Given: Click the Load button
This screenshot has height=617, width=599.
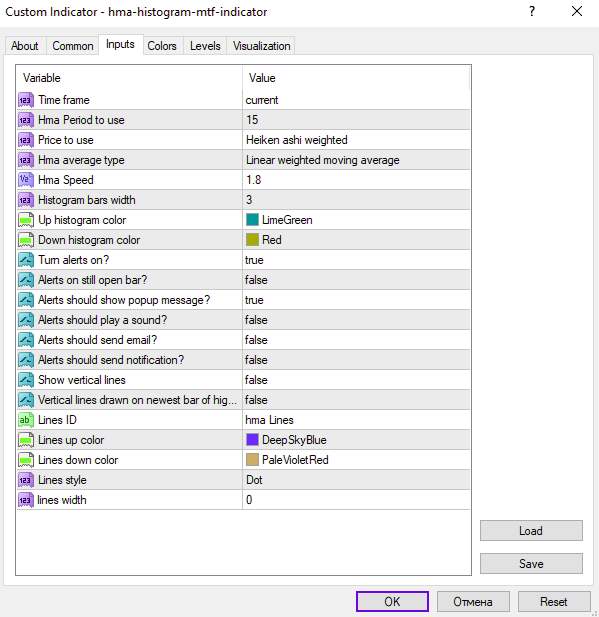Looking at the screenshot, I should click(531, 531).
